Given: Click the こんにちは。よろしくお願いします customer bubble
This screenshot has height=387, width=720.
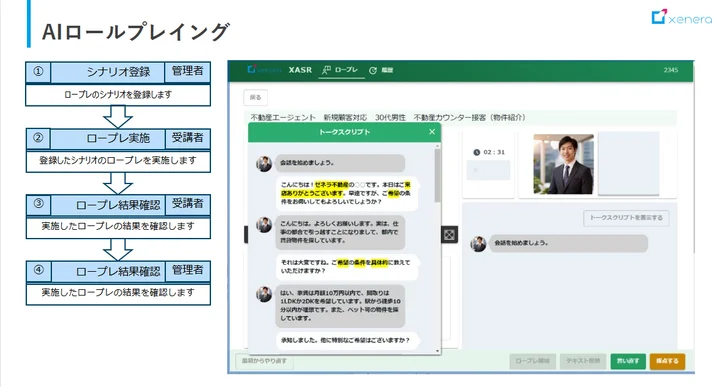Looking at the screenshot, I should coord(340,232).
